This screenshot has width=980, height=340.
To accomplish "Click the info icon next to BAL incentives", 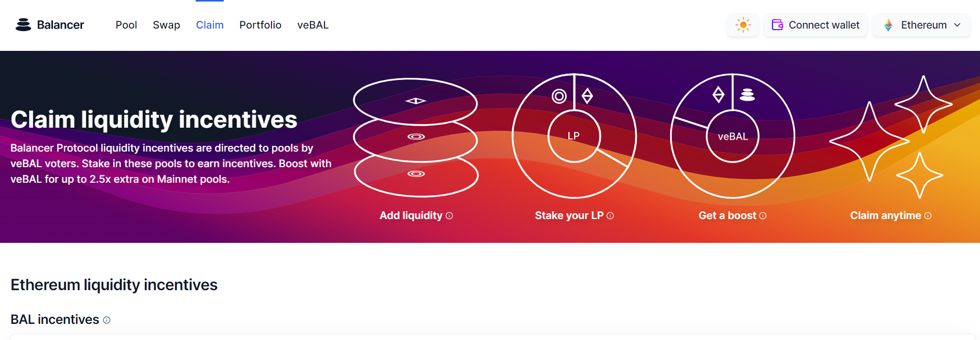I will [106, 320].
